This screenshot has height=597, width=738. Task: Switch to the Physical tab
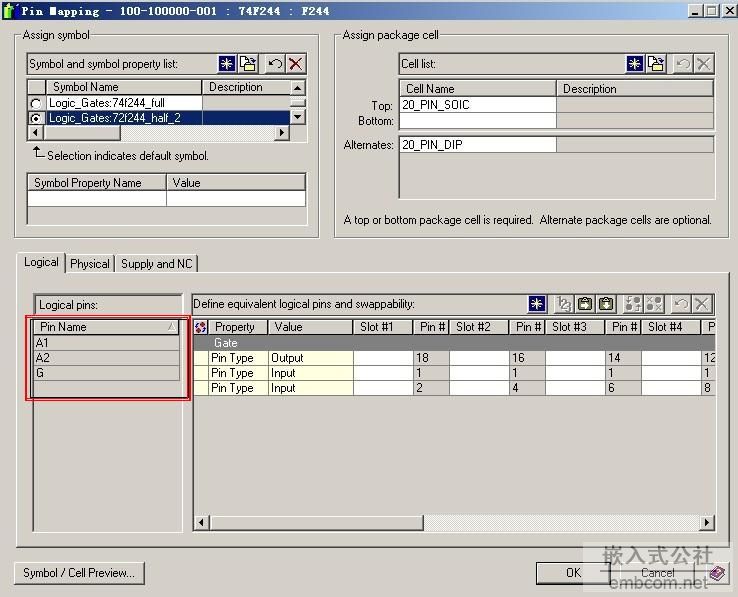(90, 264)
